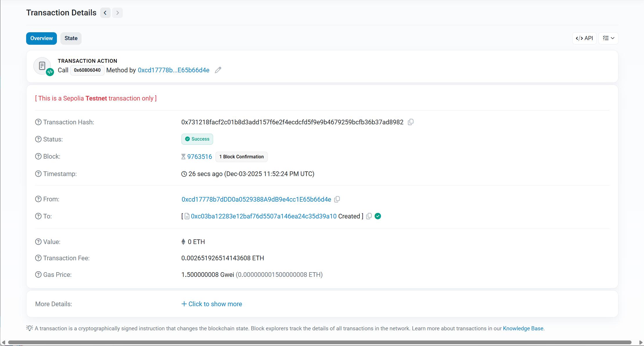Click the green verified checkmark next to contract

pos(378,216)
